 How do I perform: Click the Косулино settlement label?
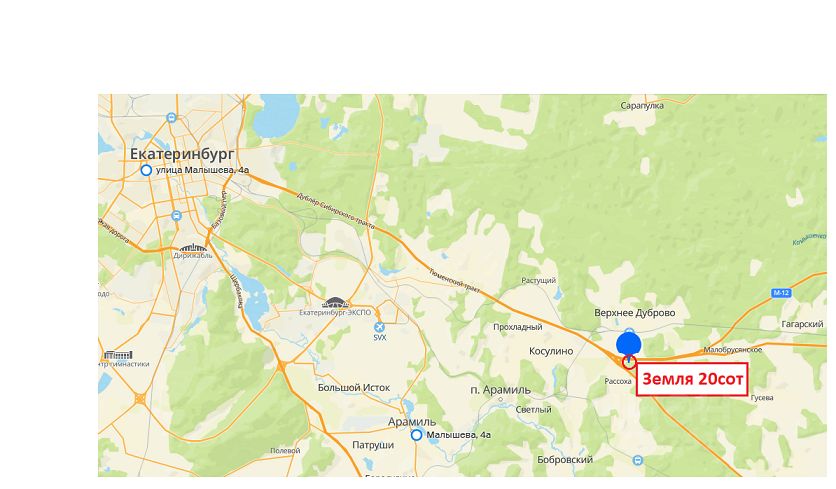point(551,351)
